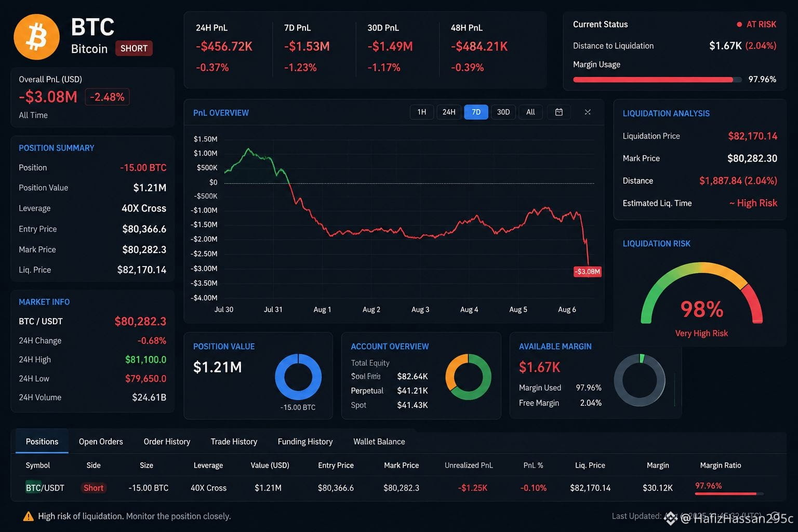This screenshot has height=532, width=798.
Task: Click the 7D PnL value -$1.53M
Action: (x=307, y=47)
